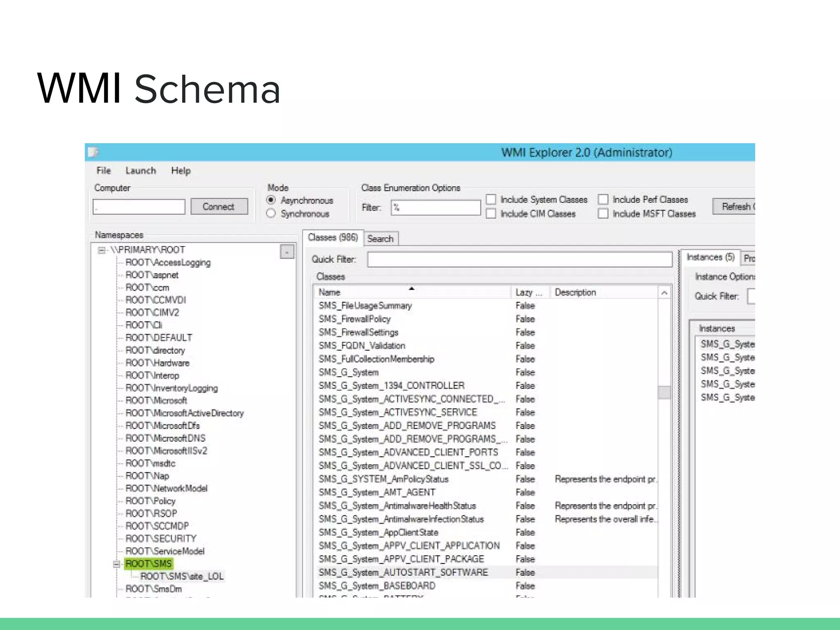The width and height of the screenshot is (840, 630).
Task: Enable Include CIM Classes checkbox
Action: [x=491, y=213]
